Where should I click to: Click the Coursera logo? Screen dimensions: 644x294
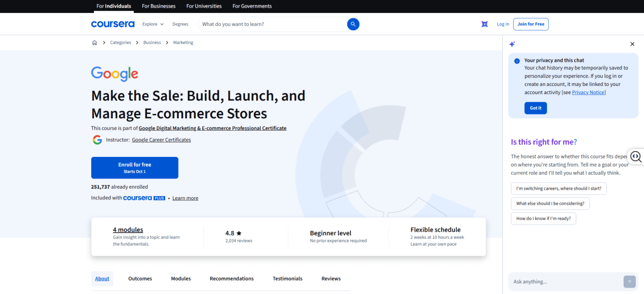point(113,24)
